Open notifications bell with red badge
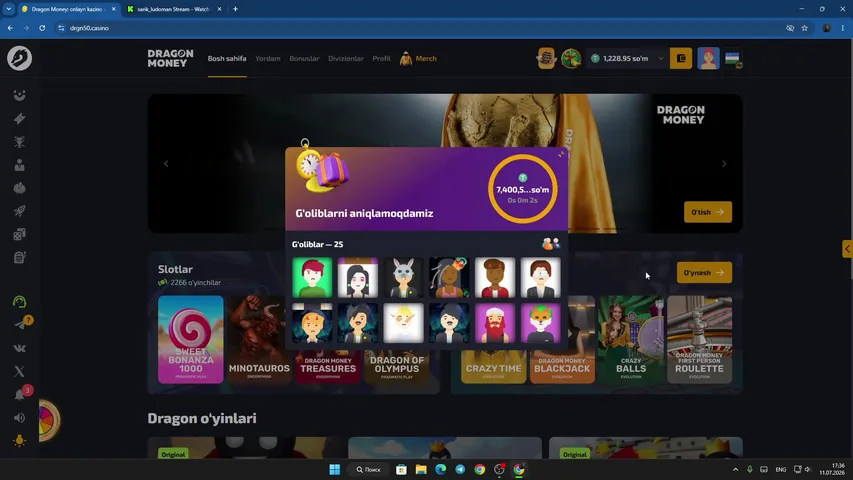The width and height of the screenshot is (853, 480). click(22, 393)
